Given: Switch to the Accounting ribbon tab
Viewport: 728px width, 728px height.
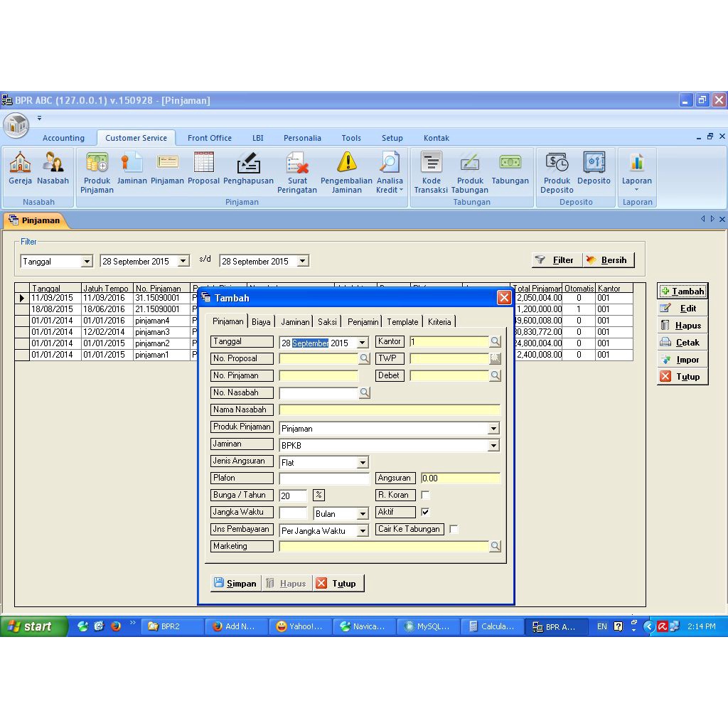Looking at the screenshot, I should 63,138.
